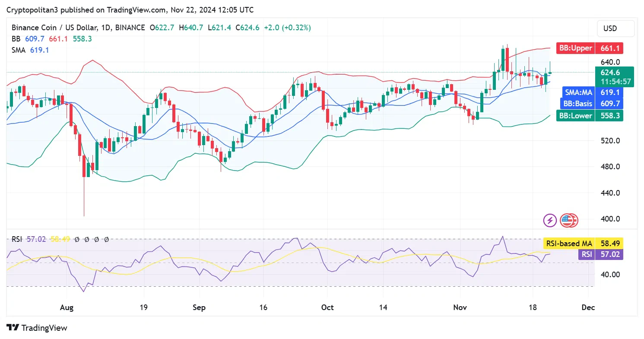Click the 14 date axis label

click(383, 307)
